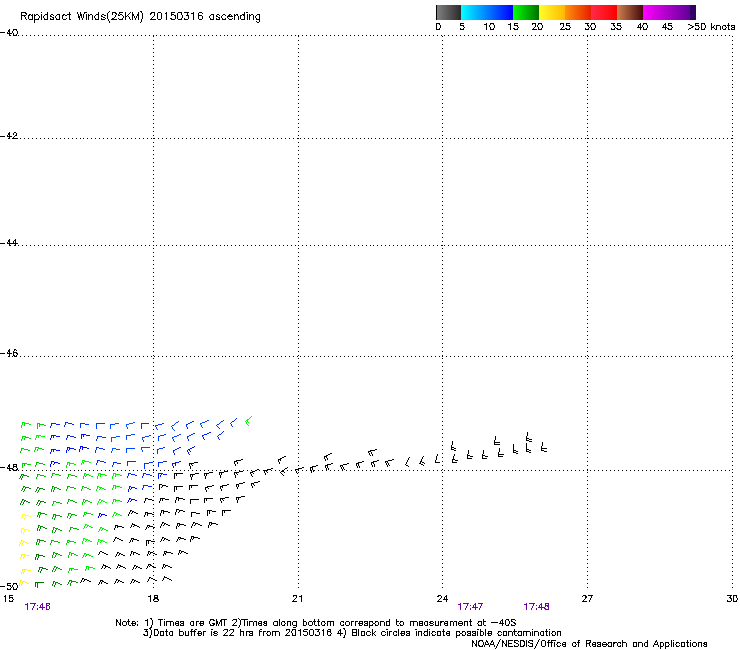
Task: Click the '>50 knots' legend label
Action: pyautogui.click(x=711, y=27)
